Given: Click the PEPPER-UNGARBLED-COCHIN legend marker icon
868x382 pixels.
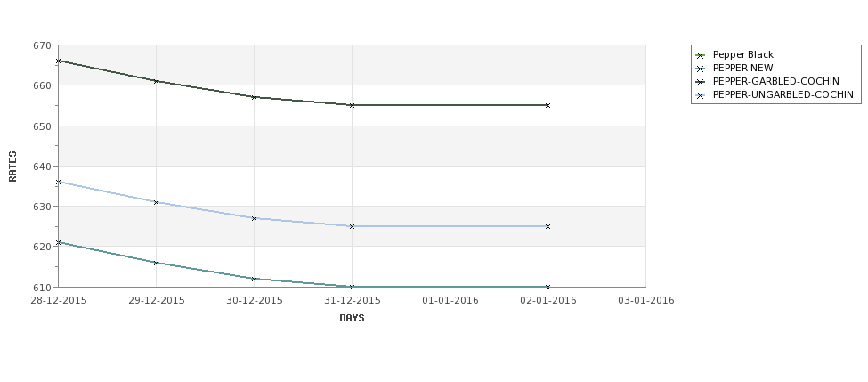Looking at the screenshot, I should click(701, 95).
